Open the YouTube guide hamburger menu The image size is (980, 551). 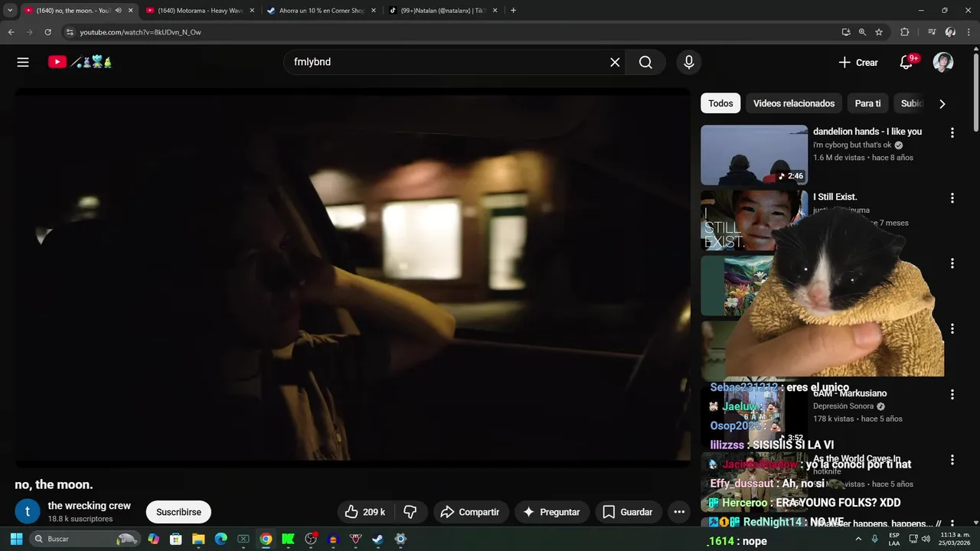pos(23,62)
